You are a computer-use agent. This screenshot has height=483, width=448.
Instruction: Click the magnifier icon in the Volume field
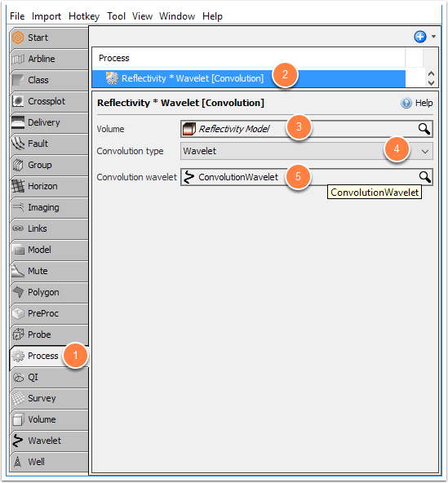(424, 129)
